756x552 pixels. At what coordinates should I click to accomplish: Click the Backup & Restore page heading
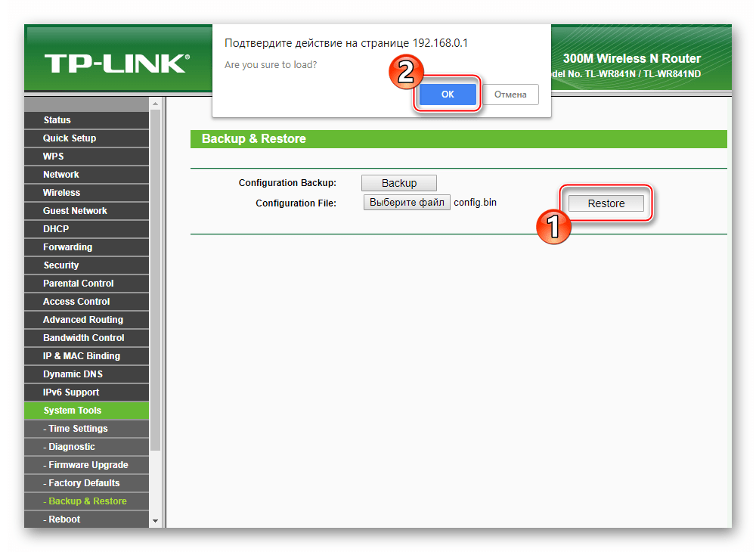coord(253,139)
